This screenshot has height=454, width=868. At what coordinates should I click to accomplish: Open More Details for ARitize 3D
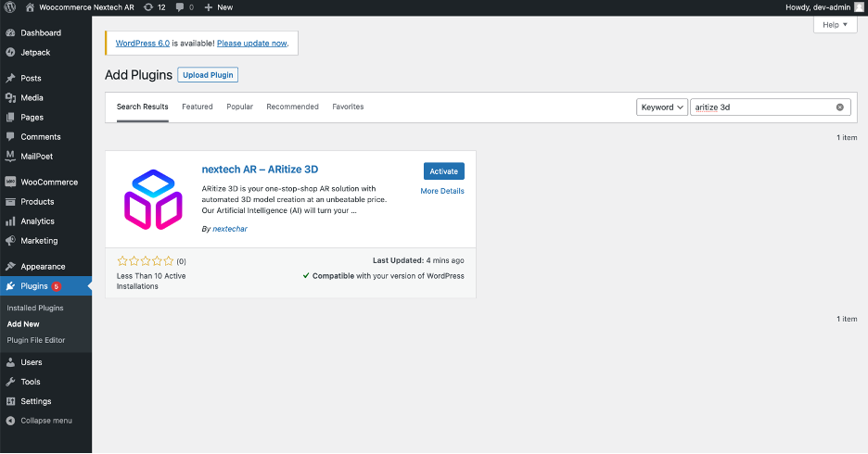pos(442,191)
